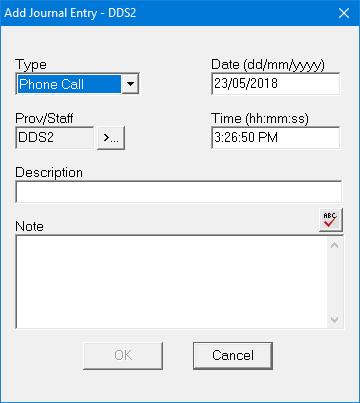Cancel the journal entry
The height and width of the screenshot is (403, 360).
coord(233,356)
